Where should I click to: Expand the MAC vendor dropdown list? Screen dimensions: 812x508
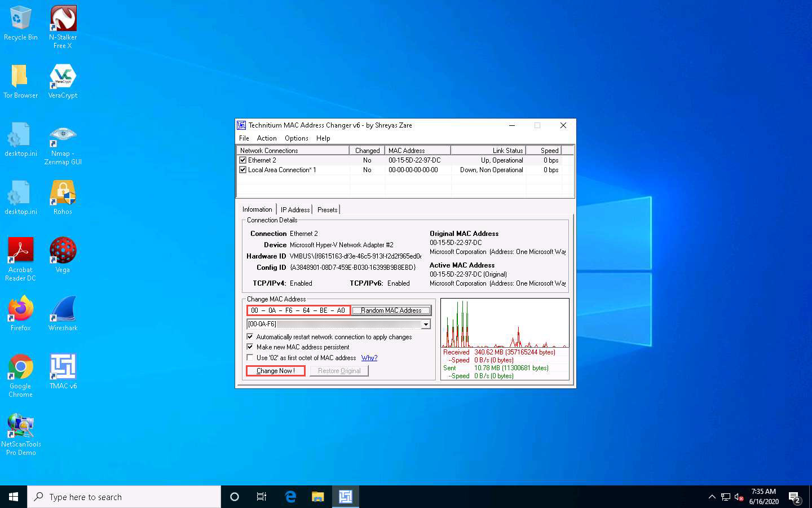coord(426,324)
